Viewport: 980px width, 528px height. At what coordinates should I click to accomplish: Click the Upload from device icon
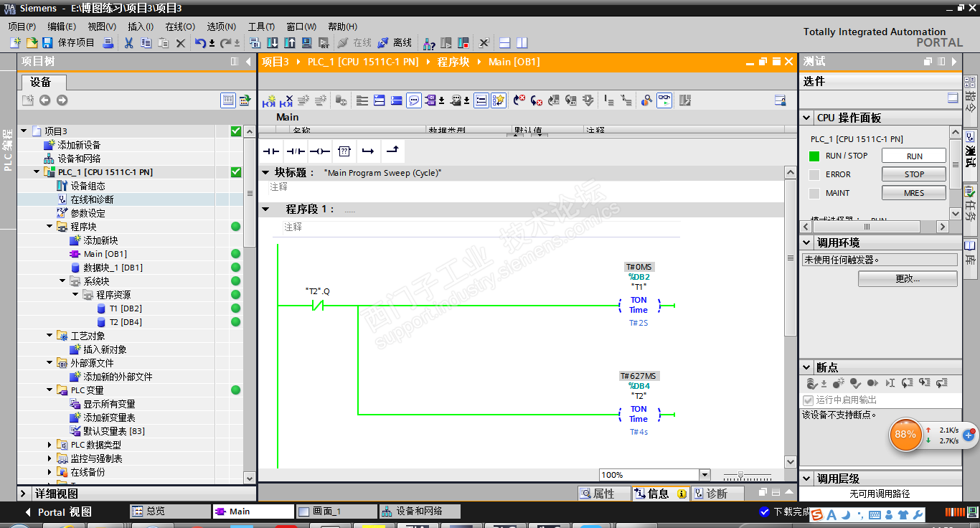(290, 43)
